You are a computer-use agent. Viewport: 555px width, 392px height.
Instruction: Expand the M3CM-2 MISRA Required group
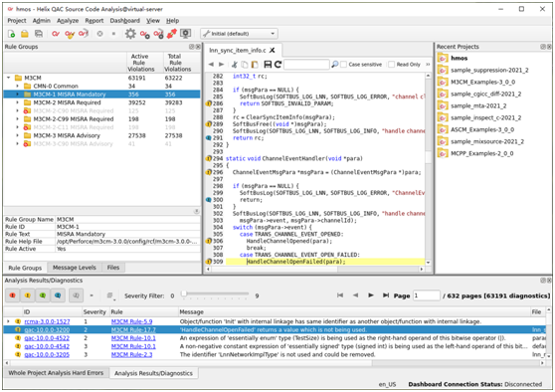[17, 102]
